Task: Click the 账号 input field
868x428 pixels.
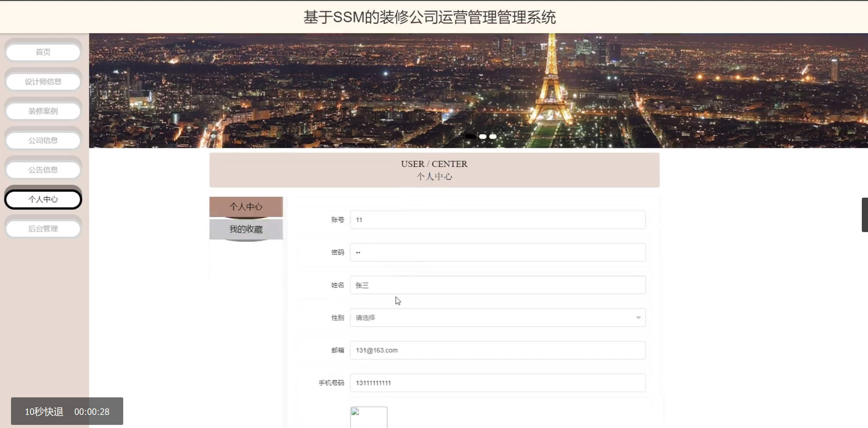Action: [x=497, y=220]
